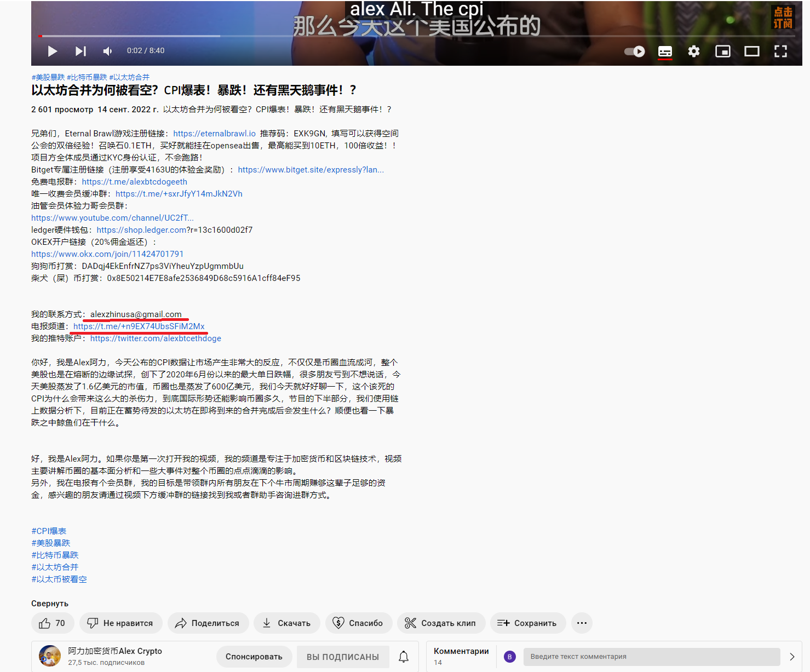Click the Комментарии heading
Screen dimensions: 810x672
461,651
